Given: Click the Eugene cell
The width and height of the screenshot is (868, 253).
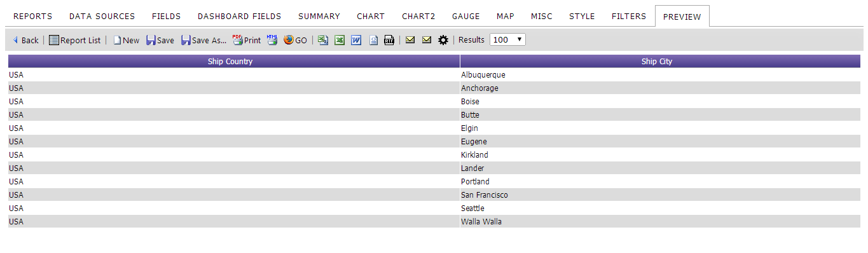Looking at the screenshot, I should tap(660, 142).
